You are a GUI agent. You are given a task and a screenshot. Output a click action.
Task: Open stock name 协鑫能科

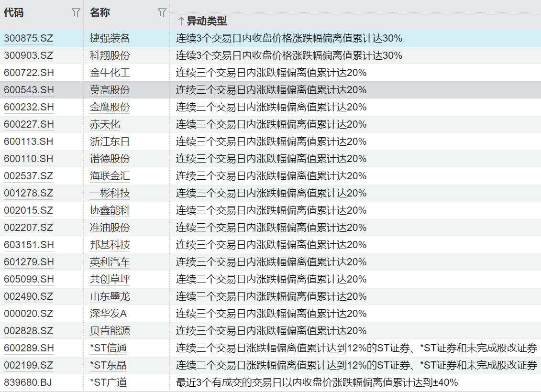[x=110, y=211]
